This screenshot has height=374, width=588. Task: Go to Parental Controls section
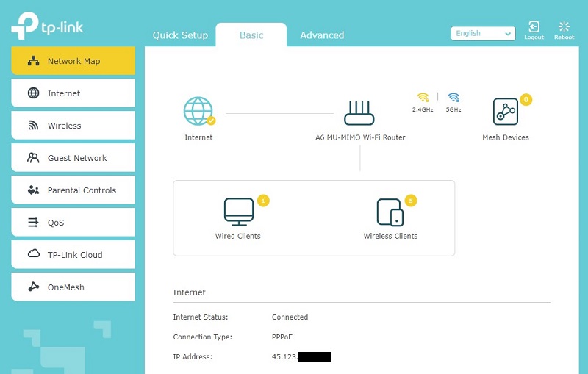73,190
